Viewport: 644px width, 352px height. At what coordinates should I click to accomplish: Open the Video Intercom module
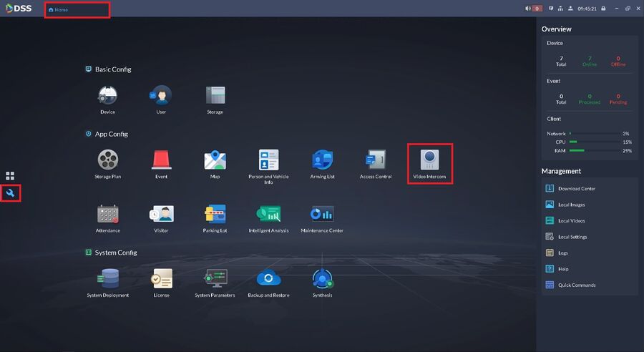[429, 164]
